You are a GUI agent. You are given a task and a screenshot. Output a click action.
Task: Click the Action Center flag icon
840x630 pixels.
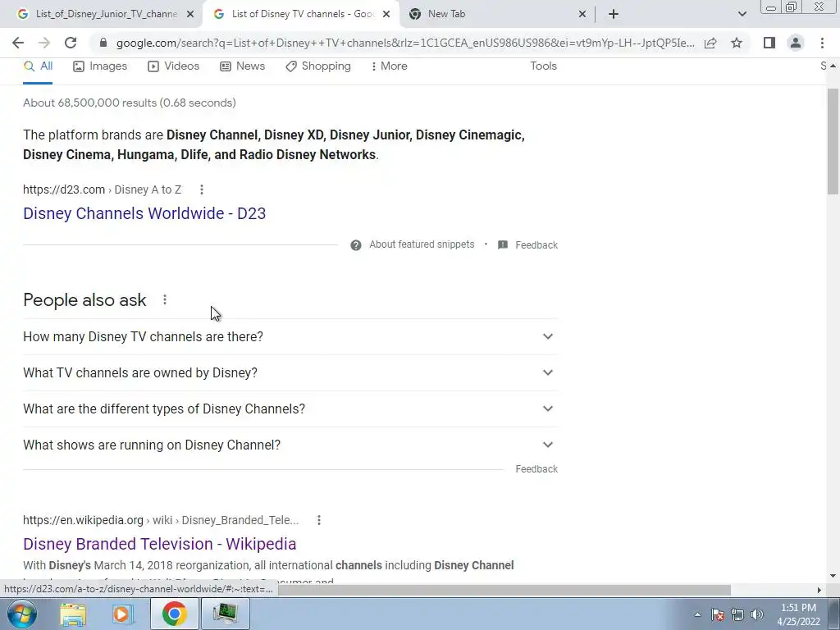[x=718, y=614]
